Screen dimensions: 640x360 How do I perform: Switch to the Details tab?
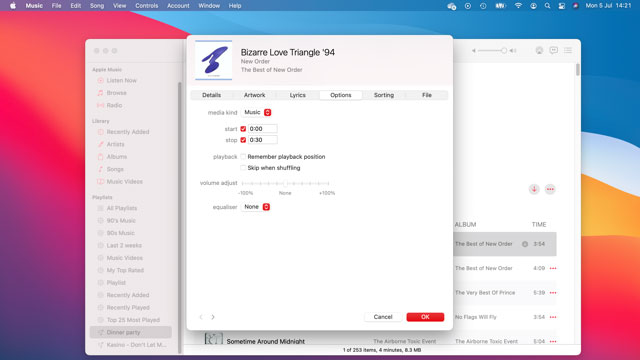pyautogui.click(x=211, y=95)
